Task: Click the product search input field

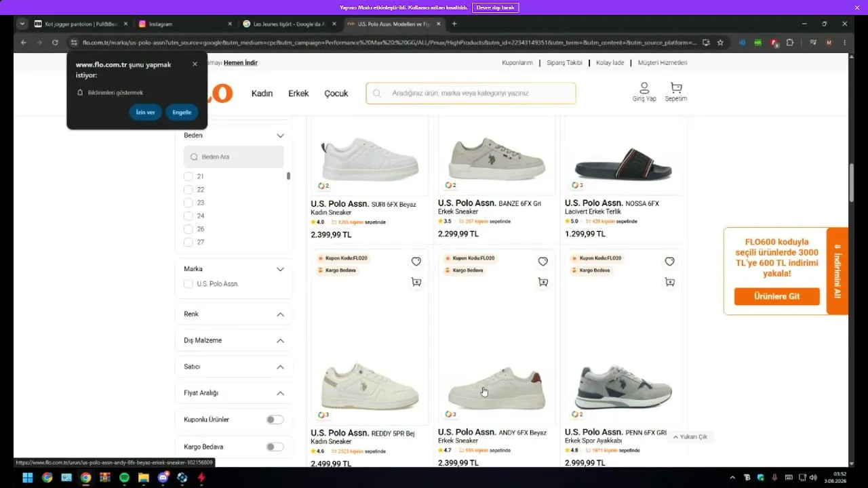Action: point(471,94)
